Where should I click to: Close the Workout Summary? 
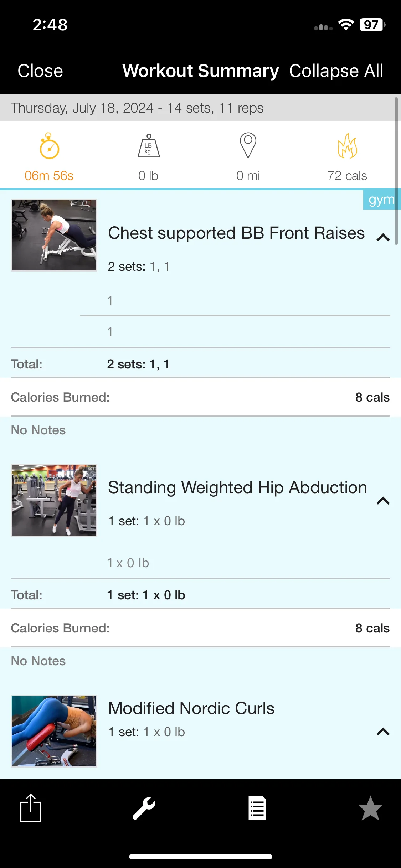40,71
